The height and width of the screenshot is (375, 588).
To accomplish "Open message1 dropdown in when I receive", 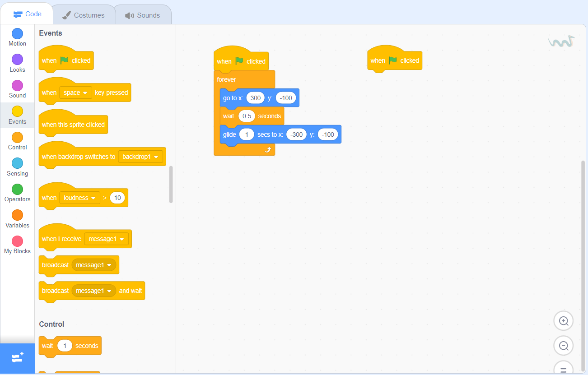I will (106, 239).
